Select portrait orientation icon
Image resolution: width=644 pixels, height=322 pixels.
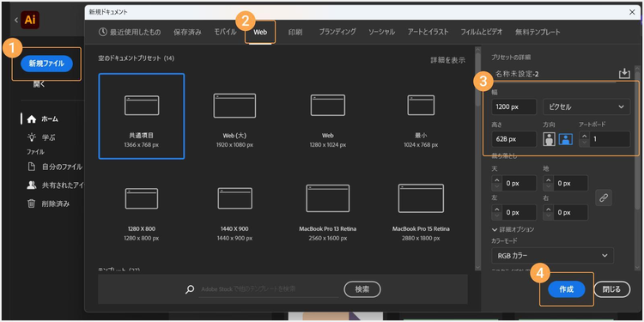550,139
